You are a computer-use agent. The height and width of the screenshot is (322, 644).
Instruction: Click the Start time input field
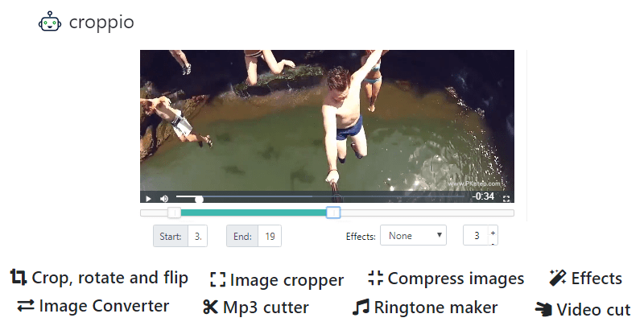pos(197,236)
